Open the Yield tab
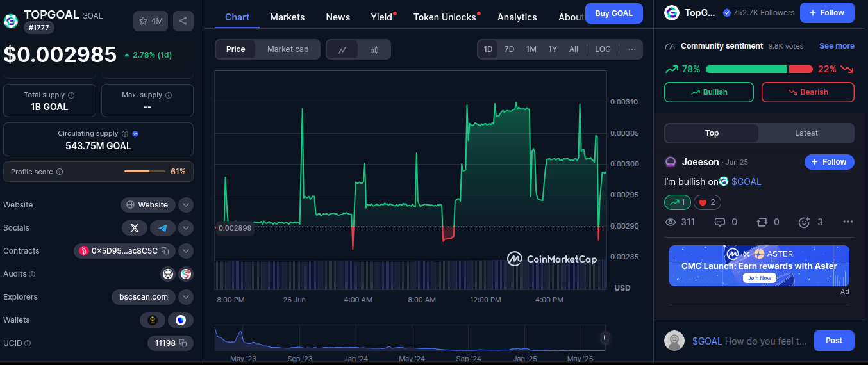 coord(382,17)
